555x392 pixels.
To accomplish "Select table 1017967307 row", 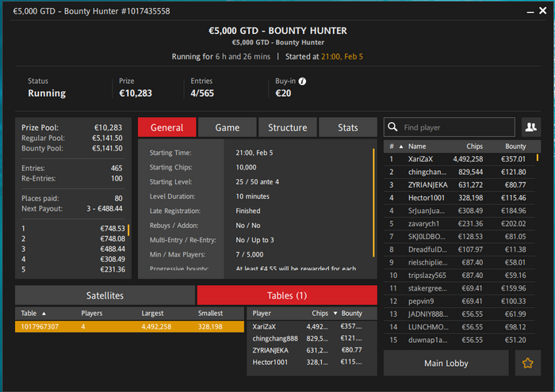I will pos(129,326).
